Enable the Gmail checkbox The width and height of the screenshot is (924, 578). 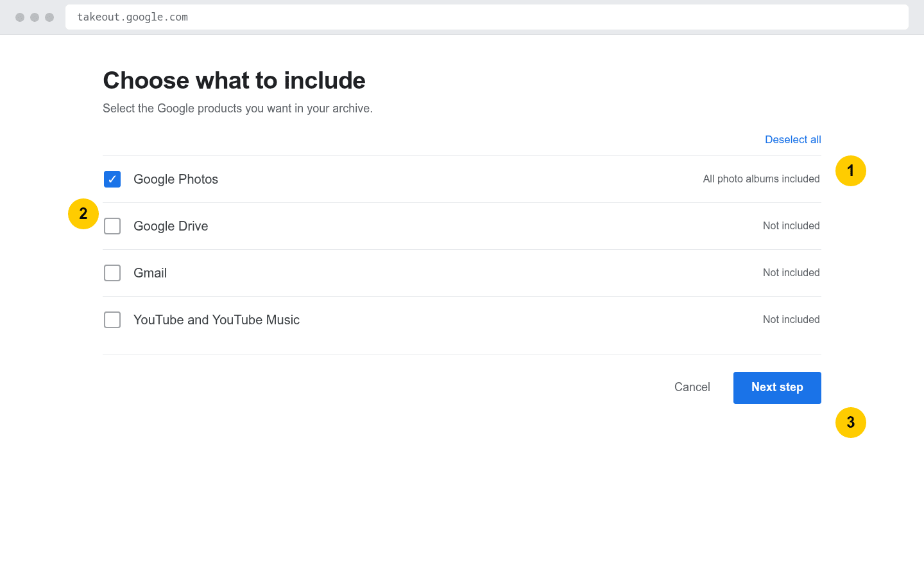point(112,273)
